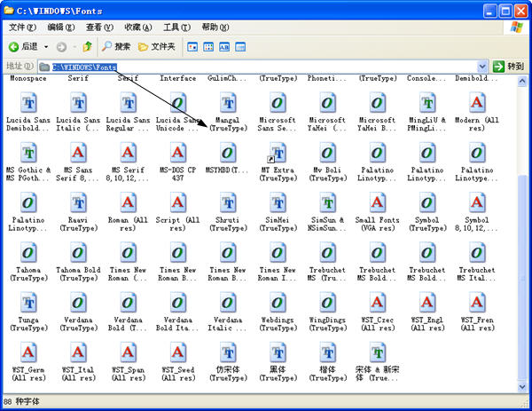Switch to details view icon in toolbar
The image size is (532, 411).
click(239, 46)
